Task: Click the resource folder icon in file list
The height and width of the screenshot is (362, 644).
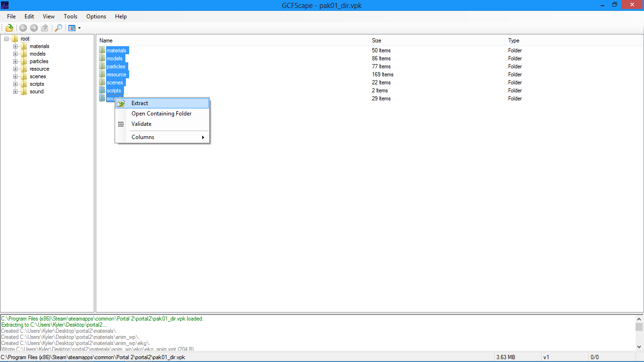Action: click(102, 74)
